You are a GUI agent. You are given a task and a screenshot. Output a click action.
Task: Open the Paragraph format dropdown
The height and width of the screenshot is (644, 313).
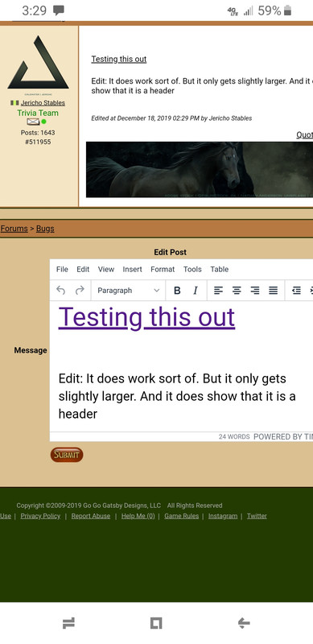pyautogui.click(x=128, y=291)
